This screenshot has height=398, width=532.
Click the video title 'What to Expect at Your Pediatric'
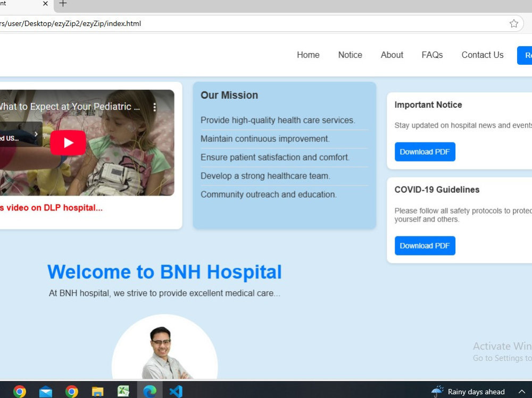click(70, 106)
